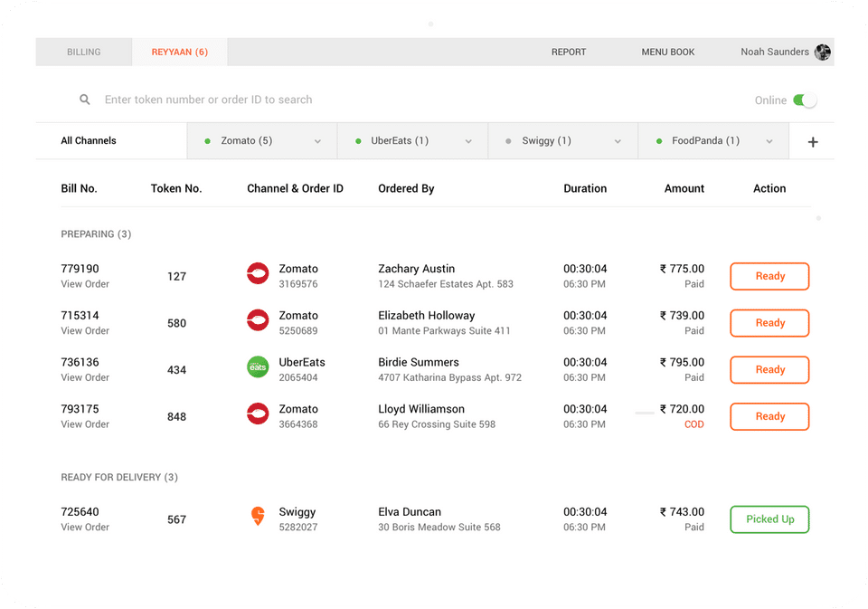Screen dimensions: 868x609
Task: Click address 30 Boris Meadow Suite 568
Action: pos(439,528)
